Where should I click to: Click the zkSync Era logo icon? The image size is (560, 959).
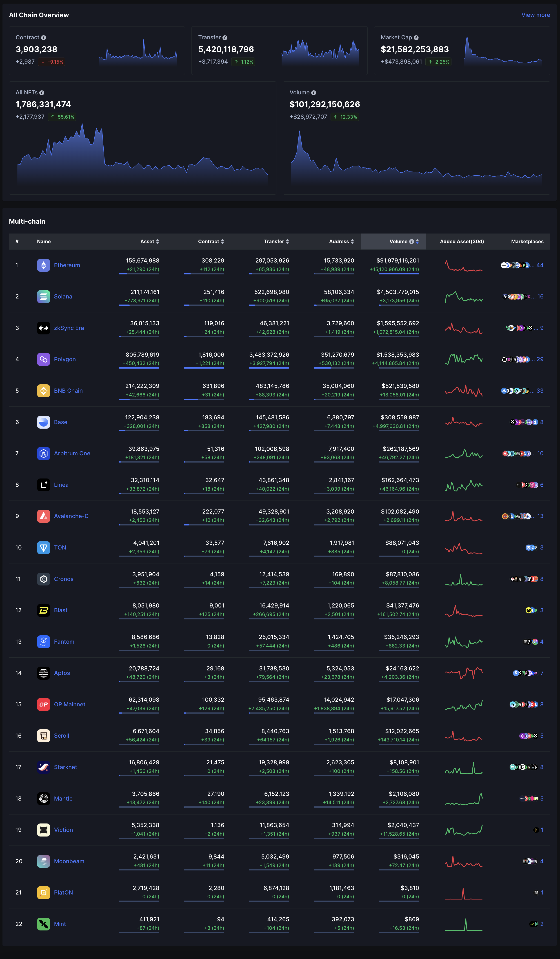click(43, 328)
